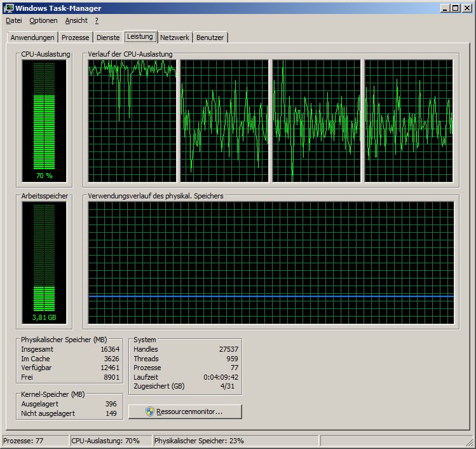Click the Nicht ausgelagert value 149
476x449 pixels.
tap(111, 413)
